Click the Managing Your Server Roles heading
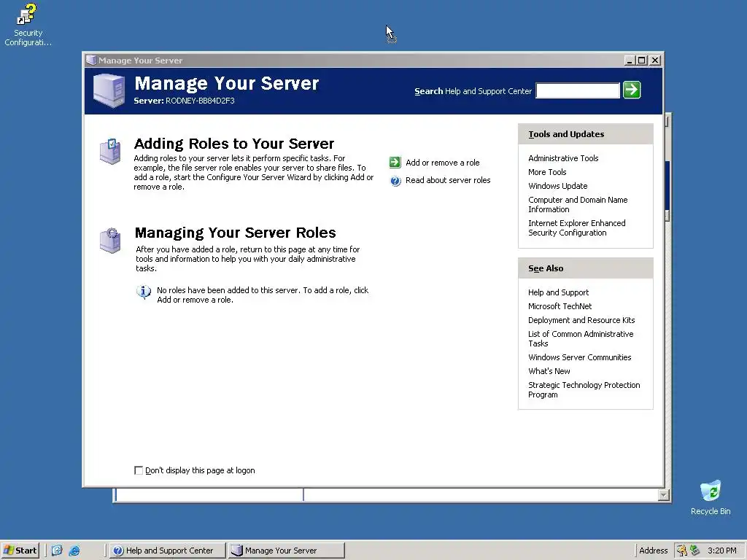The image size is (747, 560). click(x=236, y=233)
